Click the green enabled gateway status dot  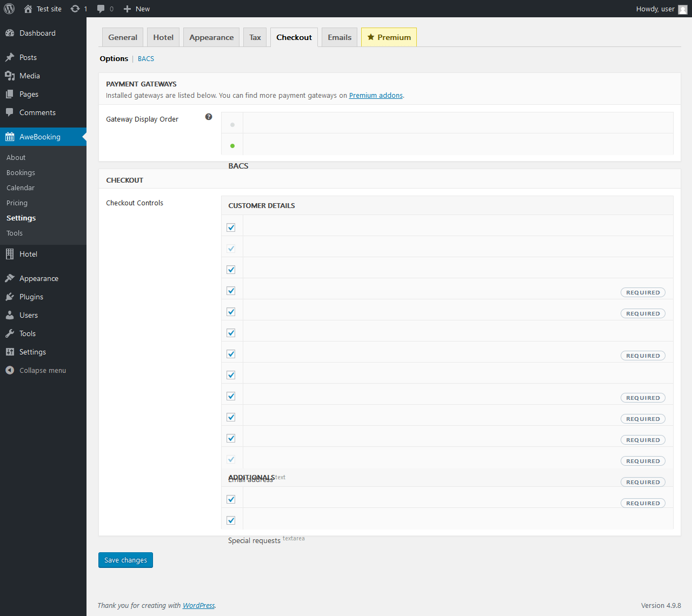click(x=232, y=146)
